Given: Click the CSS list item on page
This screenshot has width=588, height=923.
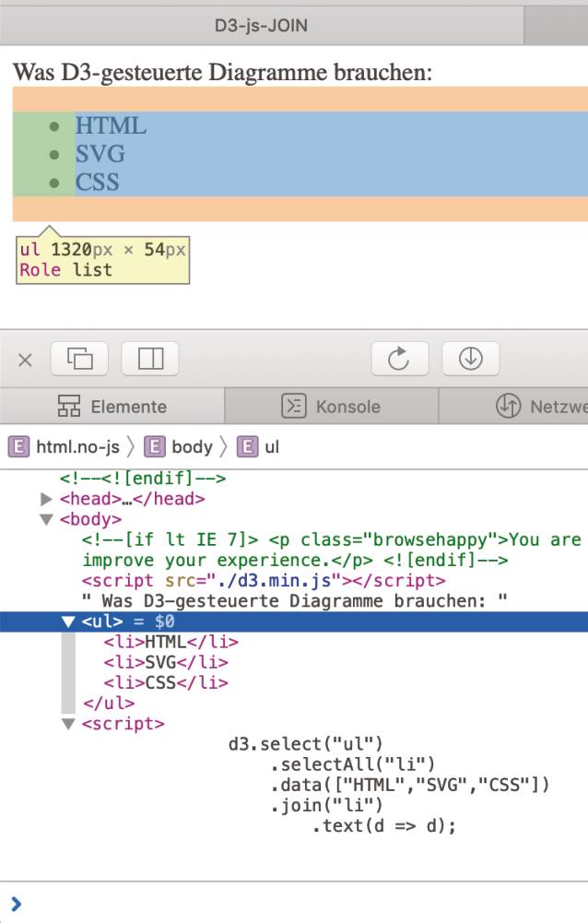Looking at the screenshot, I should click(x=97, y=182).
